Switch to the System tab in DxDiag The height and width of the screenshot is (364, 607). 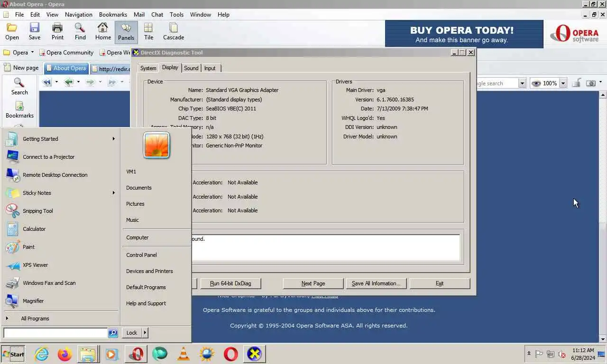pyautogui.click(x=148, y=68)
